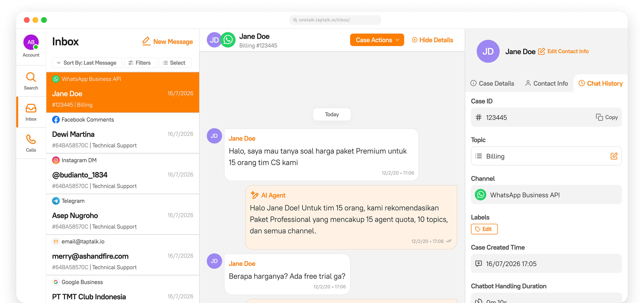The width and height of the screenshot is (644, 303).
Task: Click the Select button in Inbox
Action: [175, 63]
